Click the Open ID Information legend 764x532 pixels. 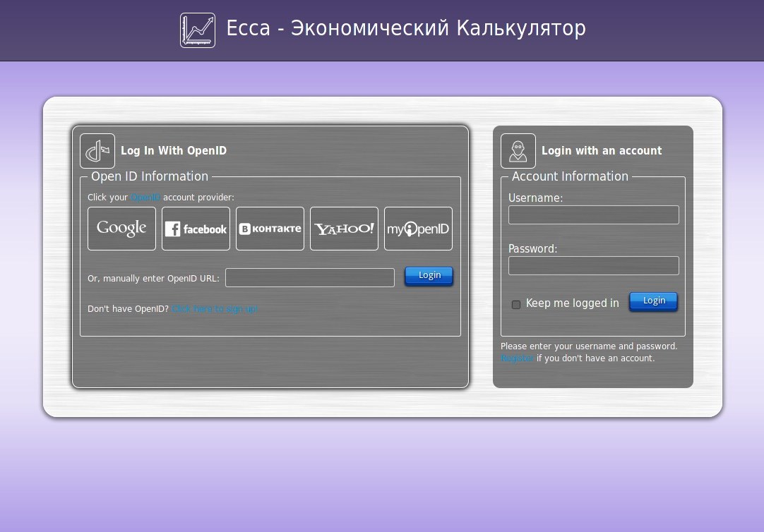click(x=150, y=176)
